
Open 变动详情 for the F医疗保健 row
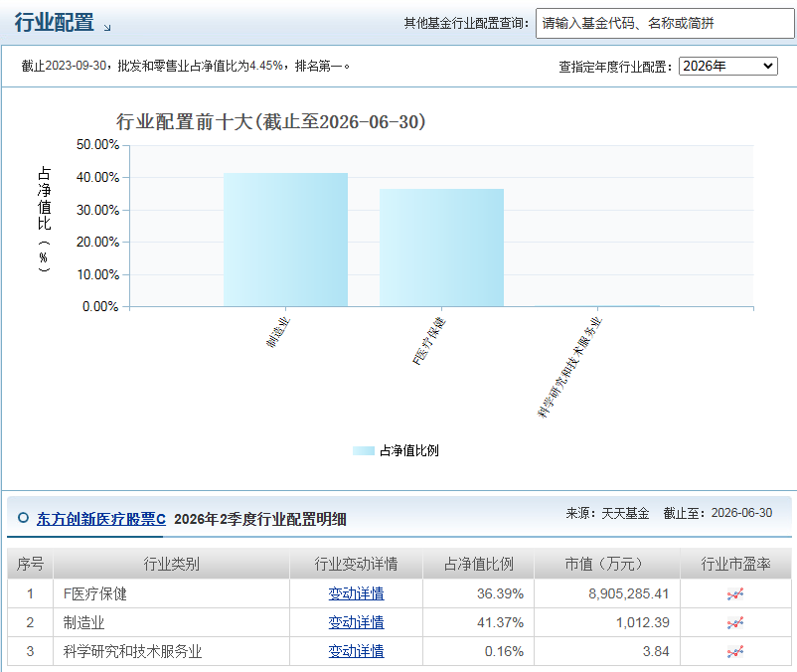click(357, 593)
